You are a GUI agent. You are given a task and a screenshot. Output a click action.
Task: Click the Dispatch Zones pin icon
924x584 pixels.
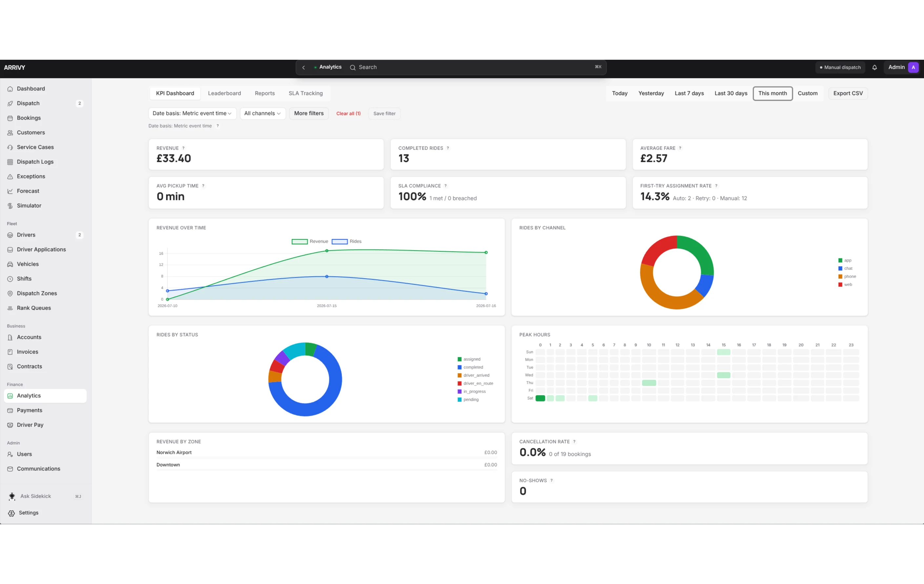pos(10,293)
